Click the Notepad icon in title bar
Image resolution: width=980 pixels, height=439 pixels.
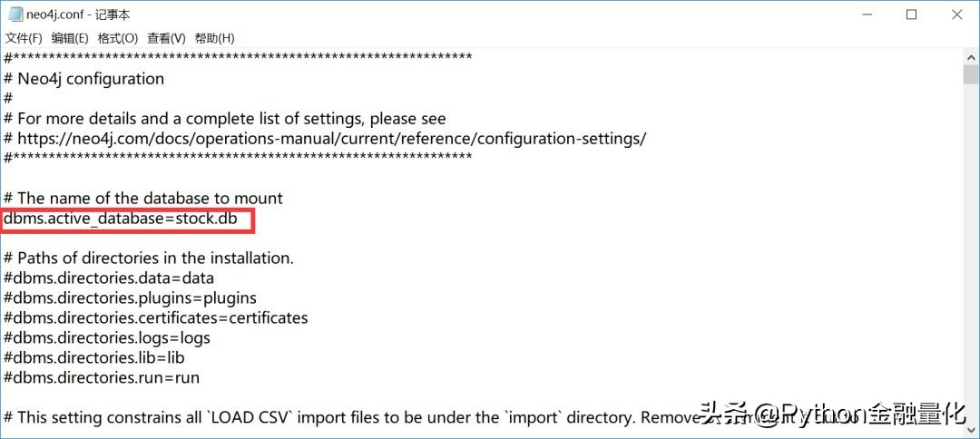pos(15,15)
